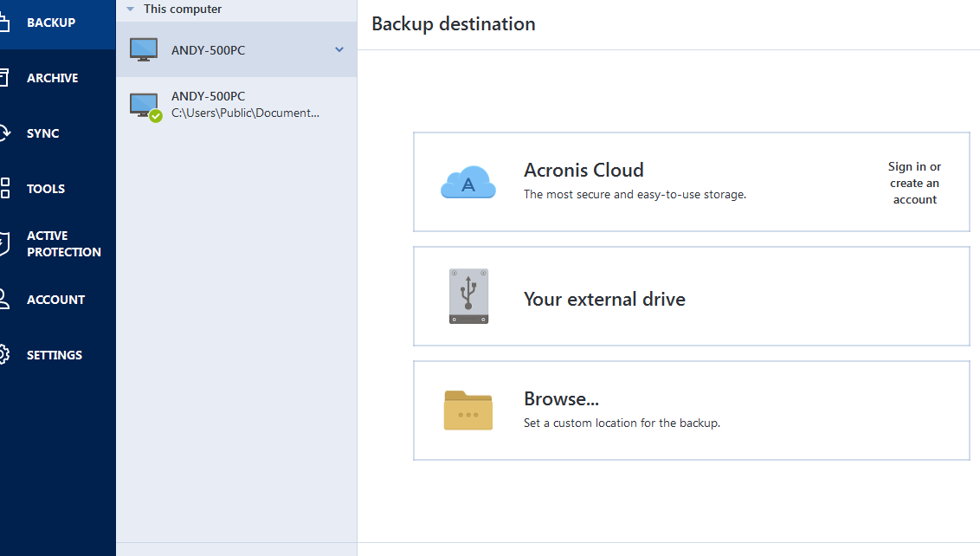Click the Account person icon in sidebar
Image resolution: width=980 pixels, height=556 pixels.
coord(4,300)
